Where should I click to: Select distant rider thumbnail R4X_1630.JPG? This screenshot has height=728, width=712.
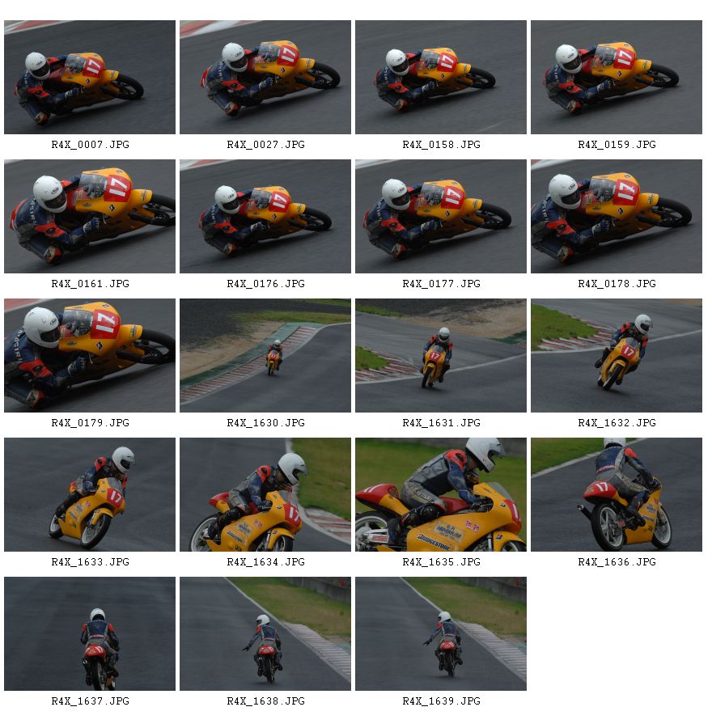265,355
